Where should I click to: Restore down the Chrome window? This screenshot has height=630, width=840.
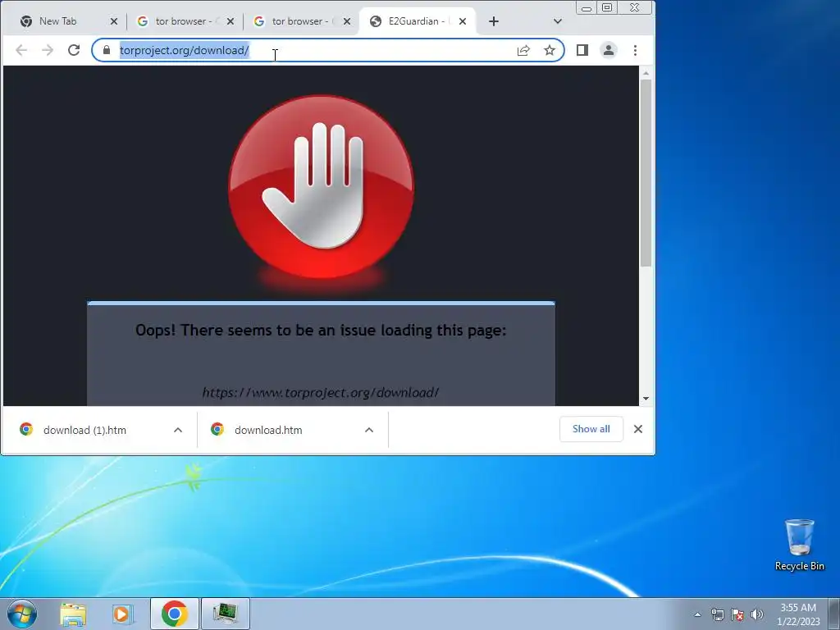[x=607, y=7]
